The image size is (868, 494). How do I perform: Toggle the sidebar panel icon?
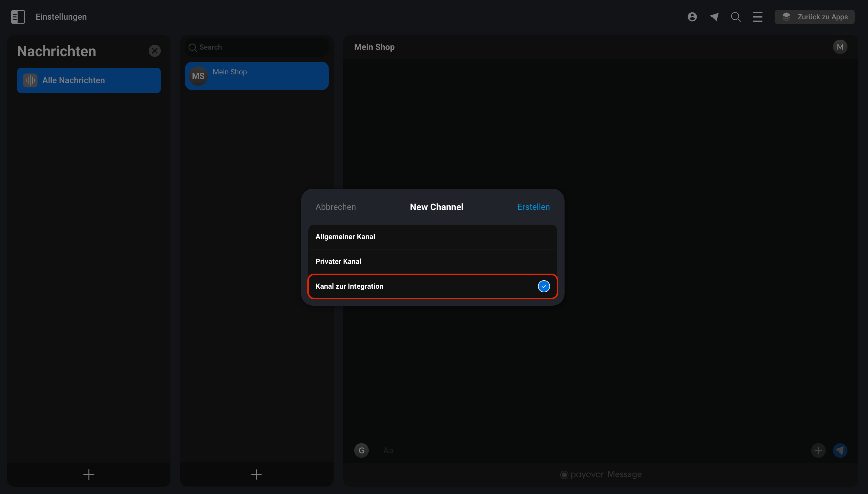coord(18,17)
